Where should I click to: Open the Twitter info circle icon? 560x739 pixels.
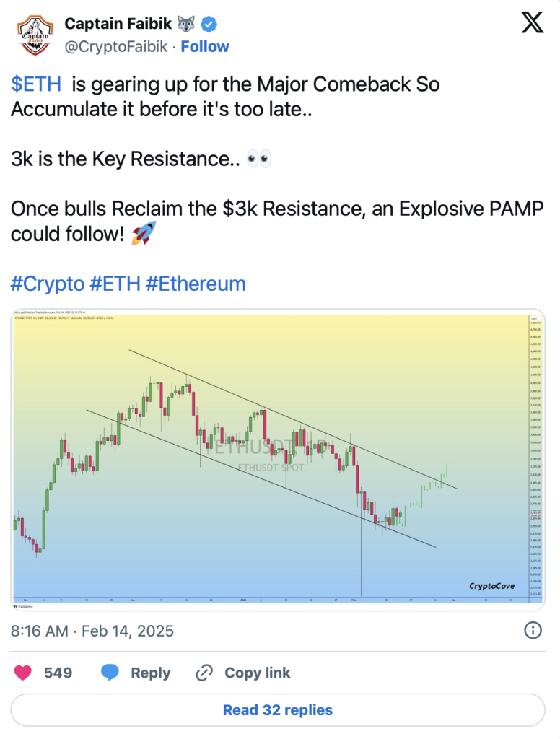[533, 630]
